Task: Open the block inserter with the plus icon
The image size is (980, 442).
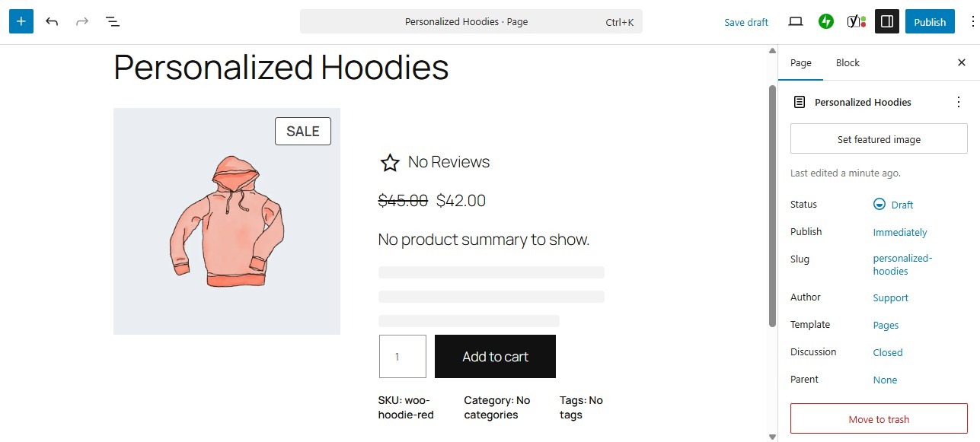Action: (21, 21)
